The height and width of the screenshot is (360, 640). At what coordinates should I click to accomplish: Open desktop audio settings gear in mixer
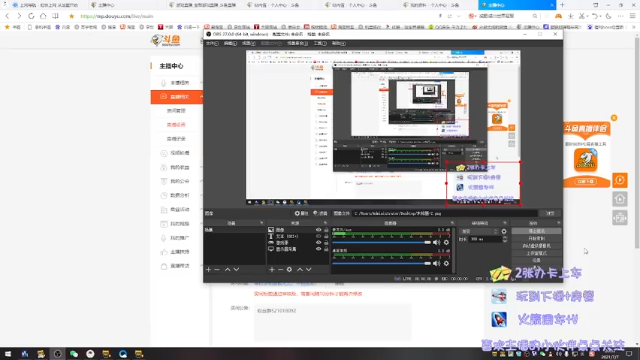tap(446, 263)
